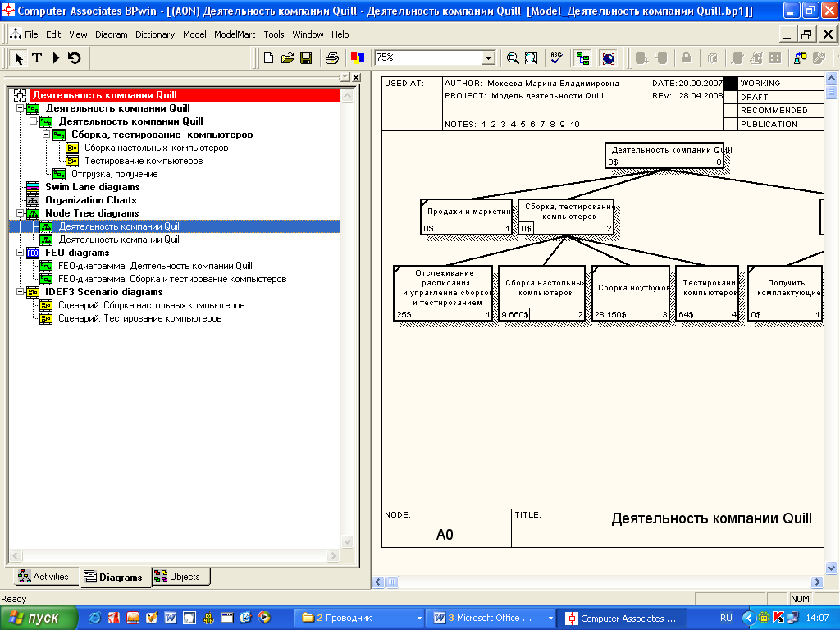Open the Diagram menu
The height and width of the screenshot is (630, 840).
112,34
